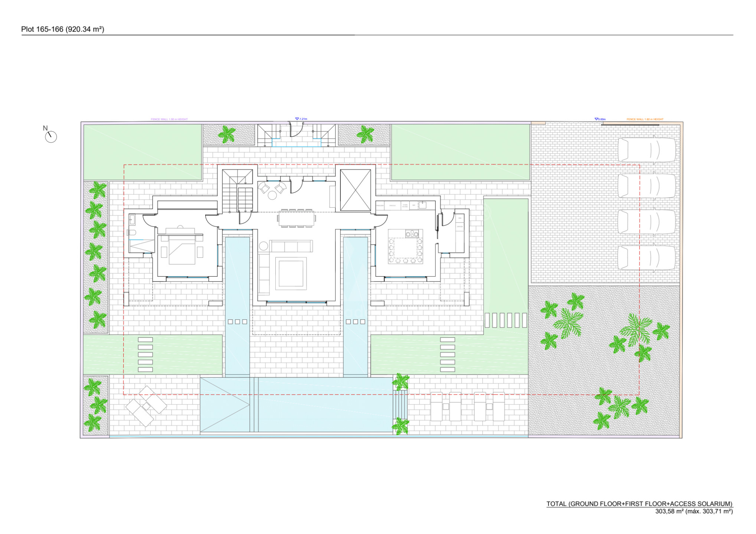Click the palm tree left of entrance gate
The image size is (756, 534).
(226, 135)
